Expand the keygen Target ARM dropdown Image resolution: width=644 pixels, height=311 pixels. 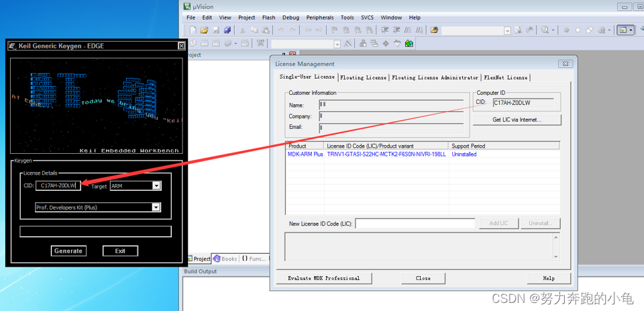(x=156, y=186)
